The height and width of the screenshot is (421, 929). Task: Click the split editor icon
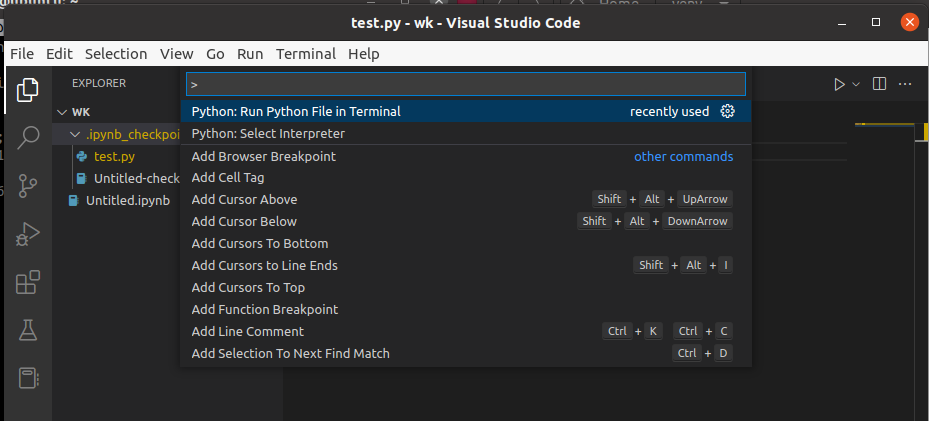(879, 85)
